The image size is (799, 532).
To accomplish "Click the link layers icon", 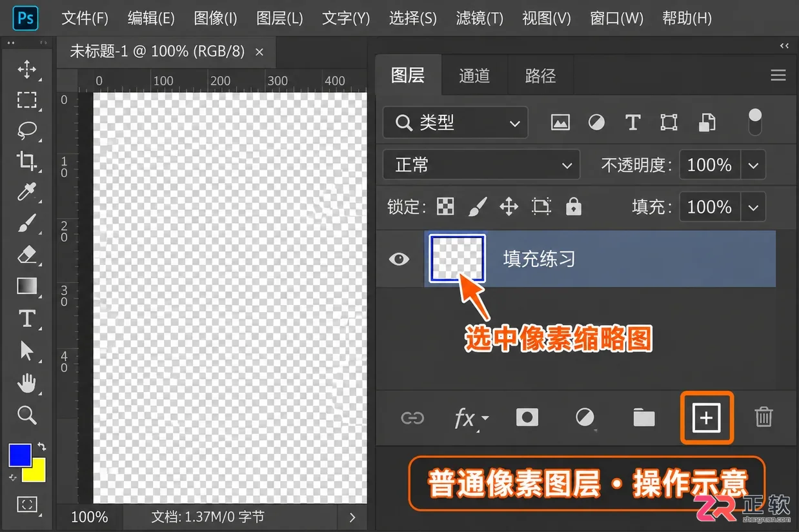I will [x=412, y=418].
